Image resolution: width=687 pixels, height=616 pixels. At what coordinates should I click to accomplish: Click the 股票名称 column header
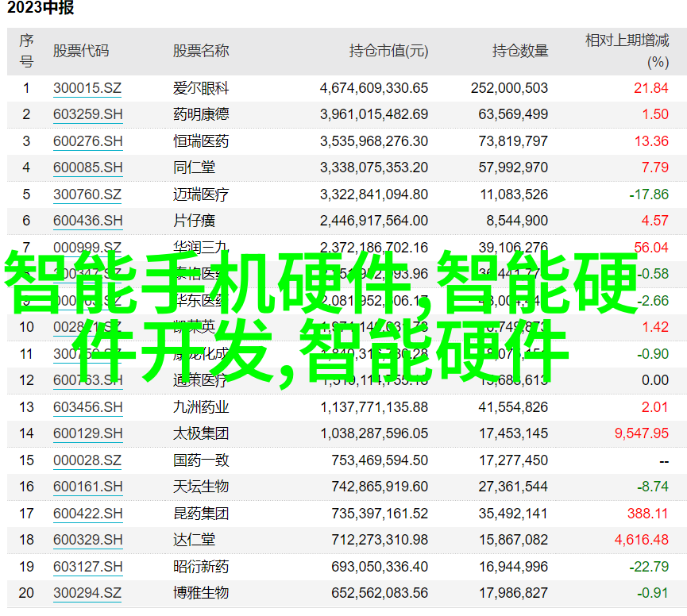pos(201,51)
